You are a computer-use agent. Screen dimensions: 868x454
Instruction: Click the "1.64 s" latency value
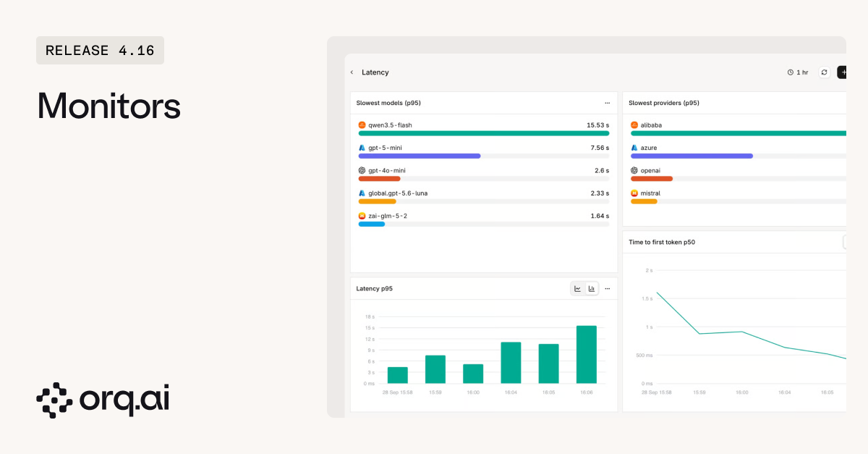(600, 216)
